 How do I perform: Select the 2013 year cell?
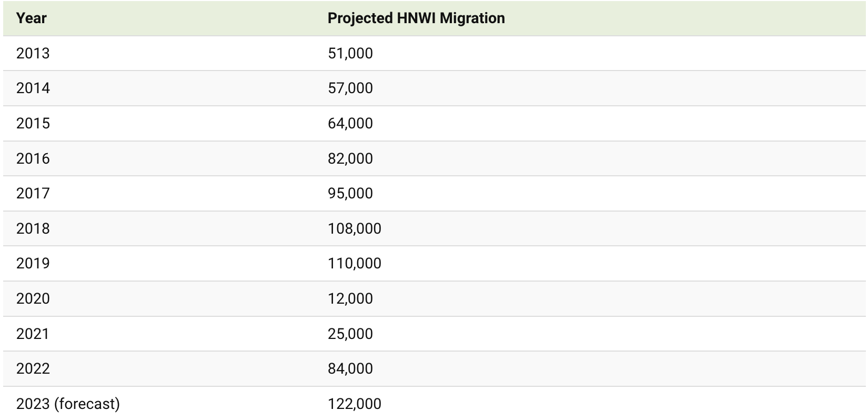coord(33,53)
